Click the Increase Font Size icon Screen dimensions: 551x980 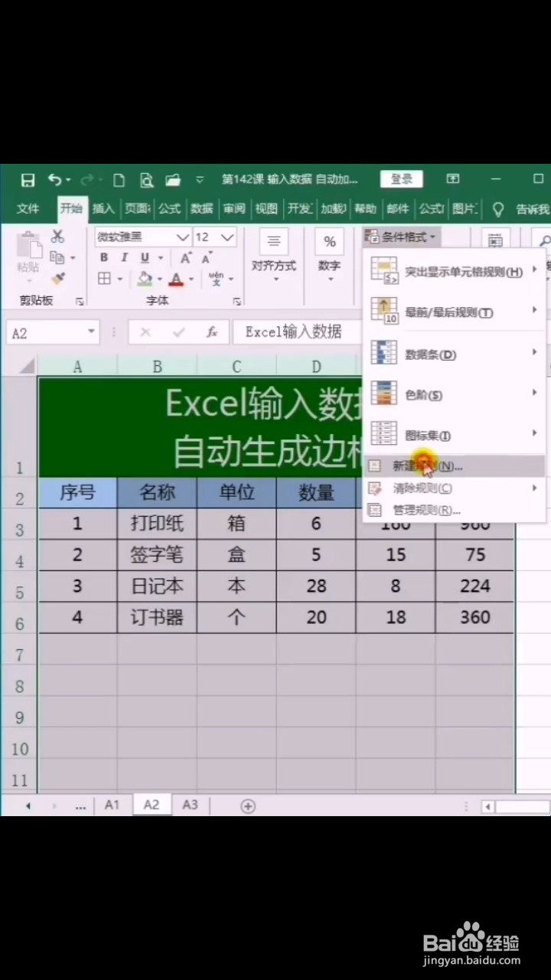pyautogui.click(x=187, y=258)
